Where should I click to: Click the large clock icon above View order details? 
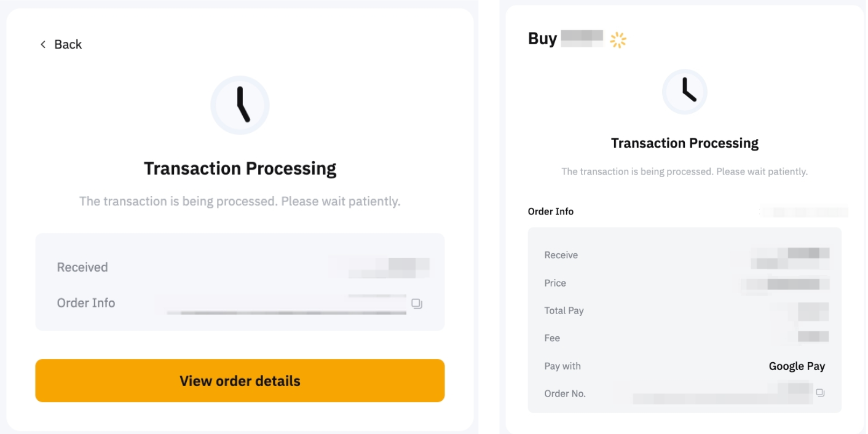pyautogui.click(x=240, y=105)
